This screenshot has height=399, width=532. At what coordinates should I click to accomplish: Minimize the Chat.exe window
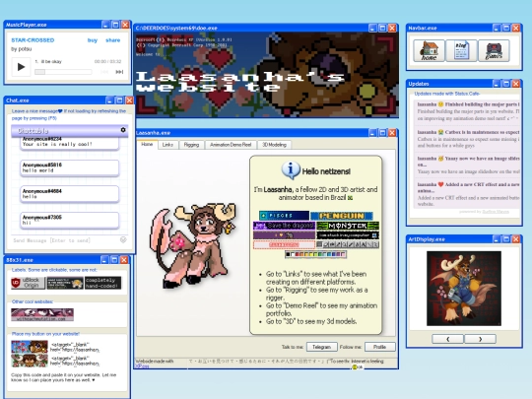[109, 100]
